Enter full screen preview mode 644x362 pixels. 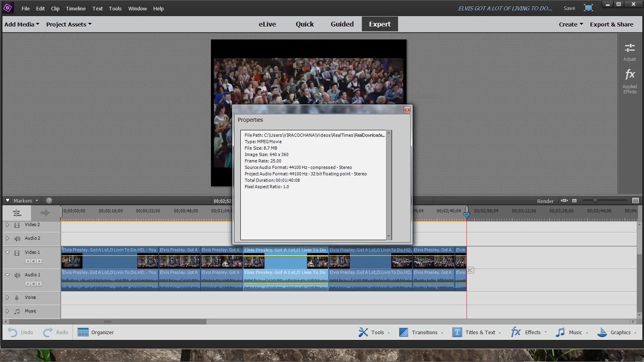tap(588, 8)
